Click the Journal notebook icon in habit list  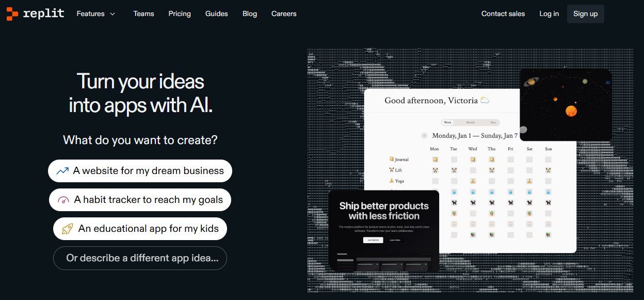pos(392,160)
